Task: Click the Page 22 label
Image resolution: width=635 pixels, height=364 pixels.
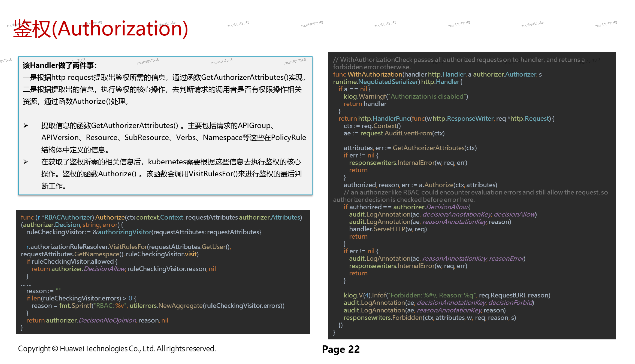Action: 341,349
